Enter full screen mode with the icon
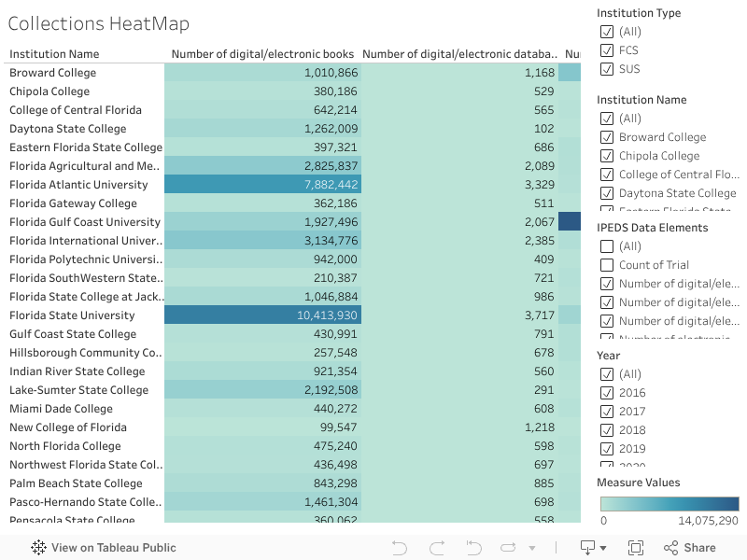 (636, 548)
